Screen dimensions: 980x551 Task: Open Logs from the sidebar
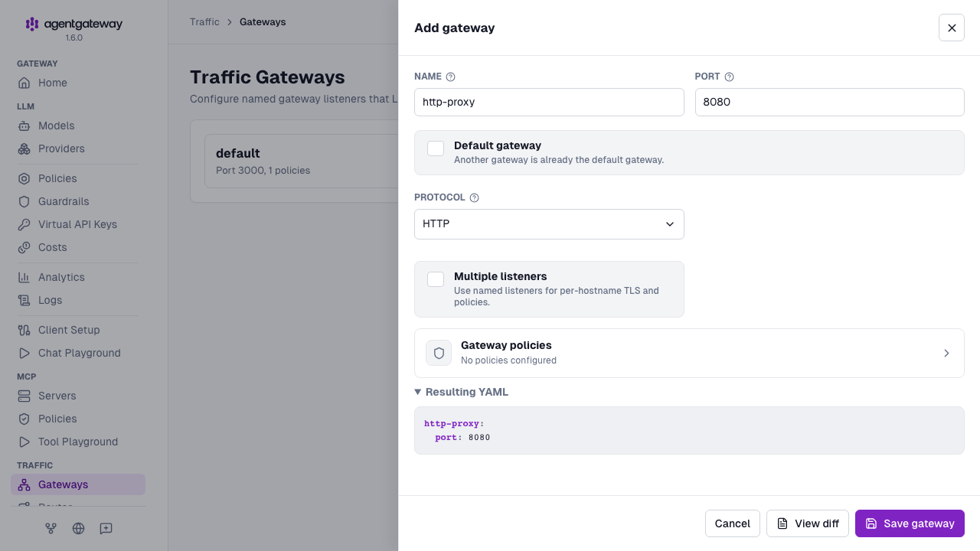click(78, 300)
